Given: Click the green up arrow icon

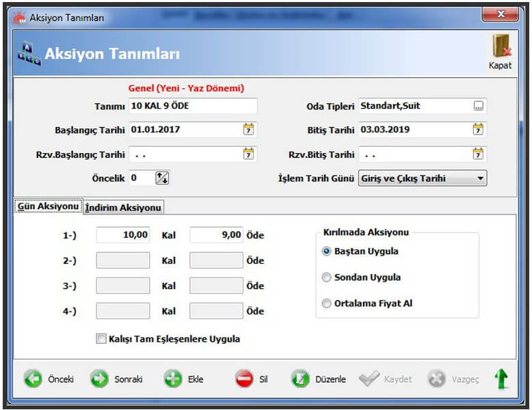Looking at the screenshot, I should [501, 379].
